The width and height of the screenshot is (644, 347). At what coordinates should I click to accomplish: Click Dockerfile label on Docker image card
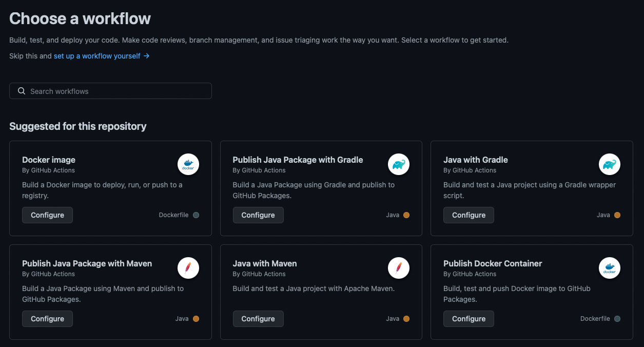[174, 215]
